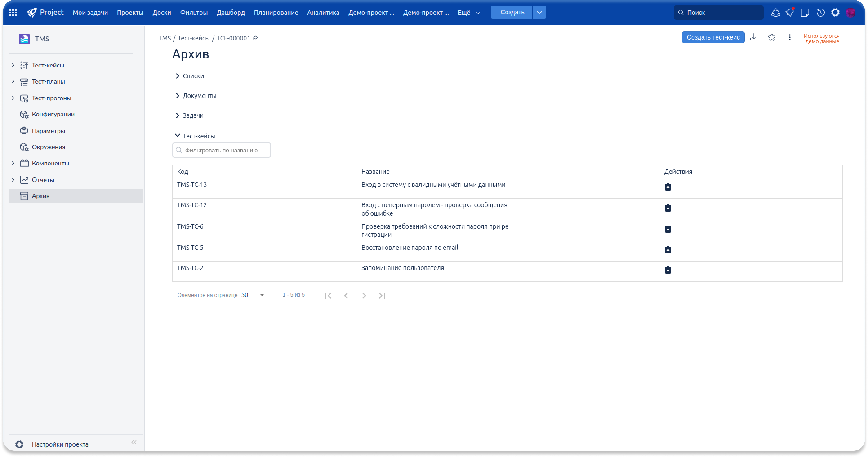Open the app switcher grid icon

click(x=13, y=12)
